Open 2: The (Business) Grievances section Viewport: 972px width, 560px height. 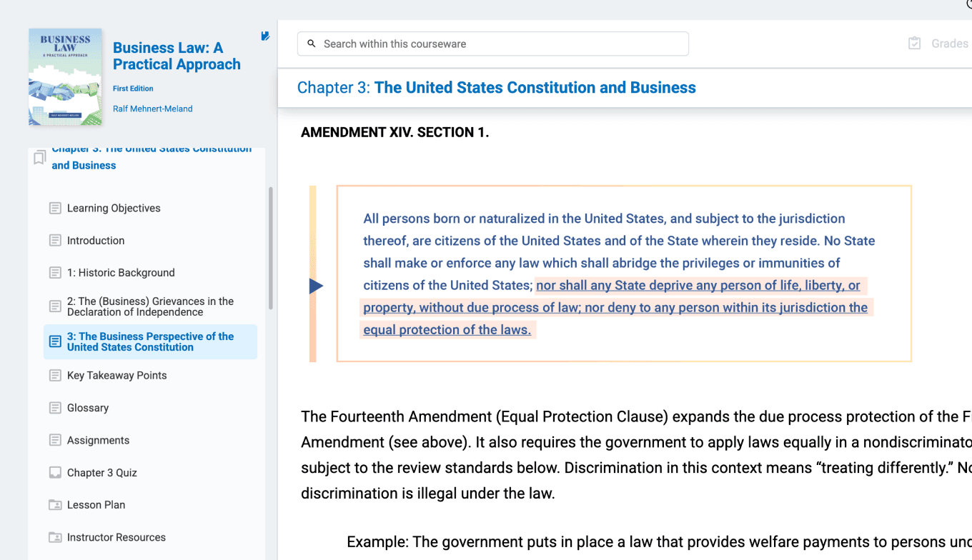click(x=150, y=306)
